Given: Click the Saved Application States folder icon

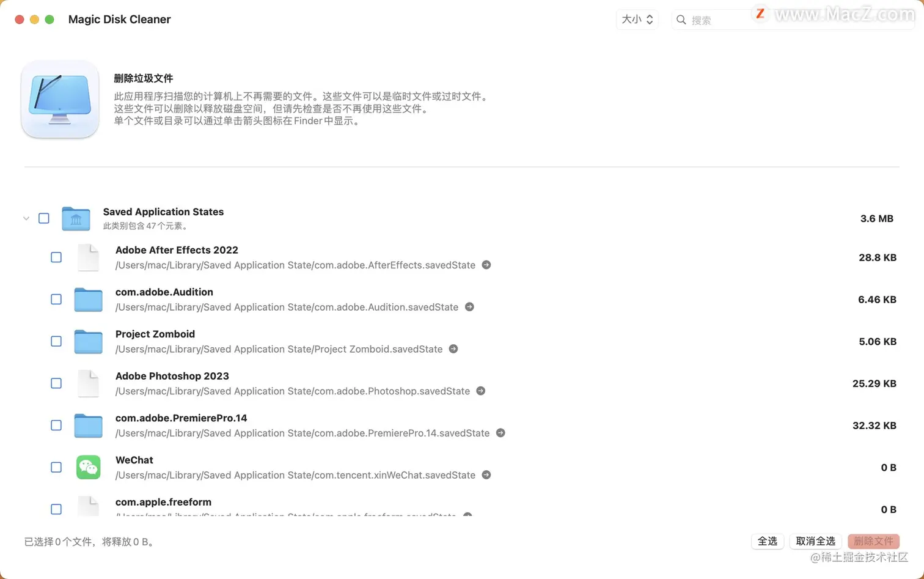Looking at the screenshot, I should pos(76,218).
